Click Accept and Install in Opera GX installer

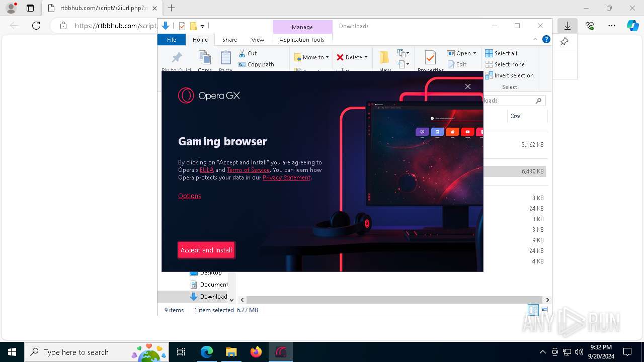click(206, 250)
